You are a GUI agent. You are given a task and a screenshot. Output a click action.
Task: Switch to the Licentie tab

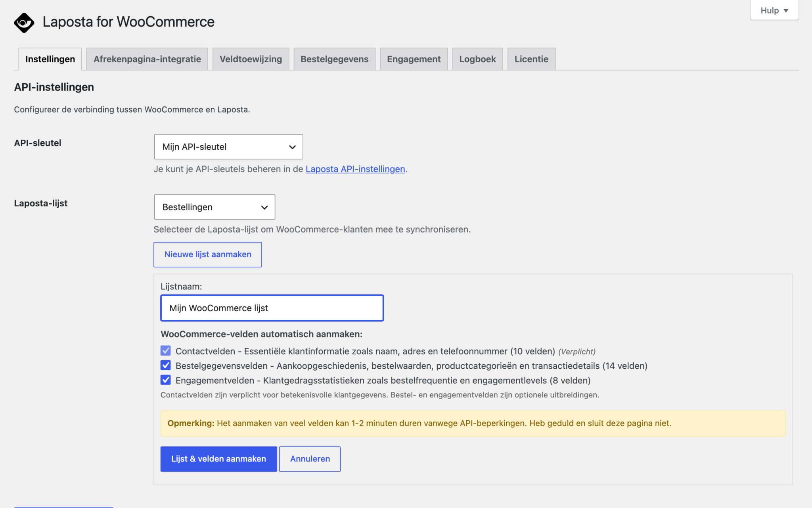click(531, 59)
